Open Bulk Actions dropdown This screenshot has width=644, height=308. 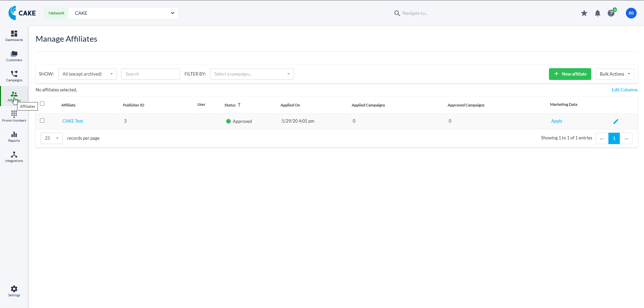click(615, 74)
